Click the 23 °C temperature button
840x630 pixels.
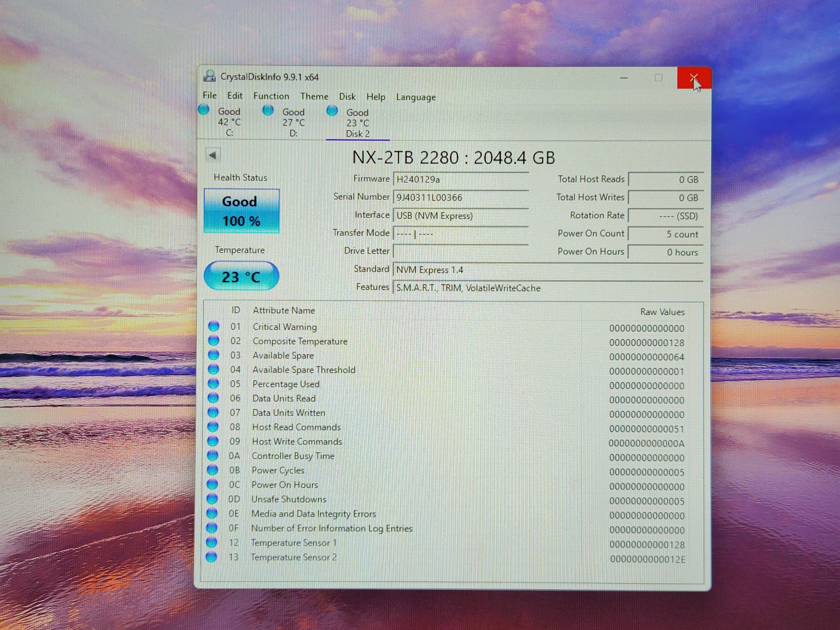click(241, 276)
